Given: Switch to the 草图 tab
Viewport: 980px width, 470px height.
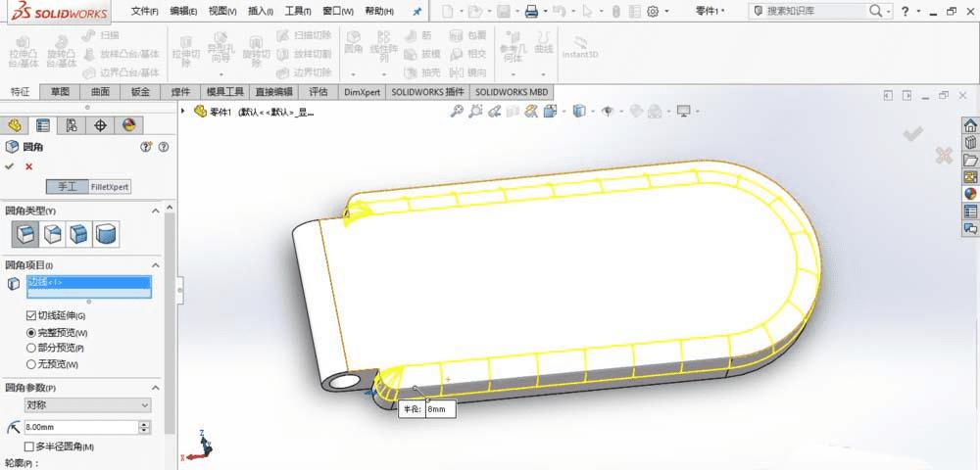Looking at the screenshot, I should tap(60, 92).
